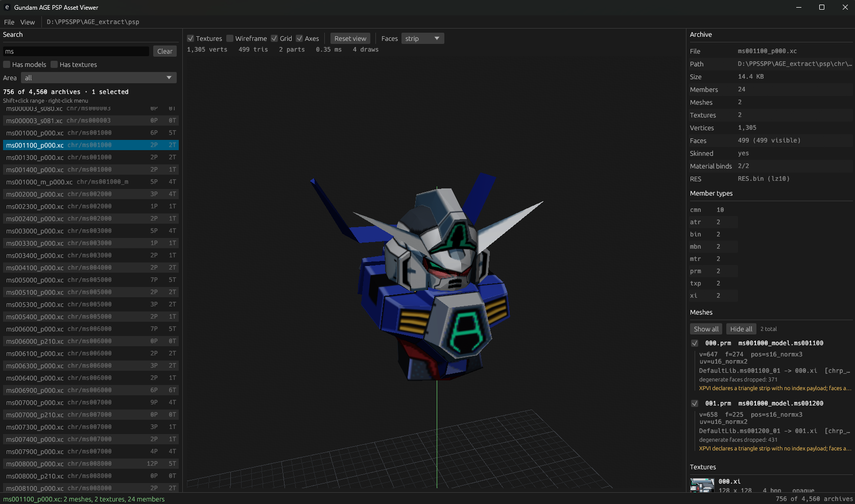This screenshot has width=855, height=504.
Task: Click mesh name ms001000_model.ms001200
Action: (x=780, y=403)
